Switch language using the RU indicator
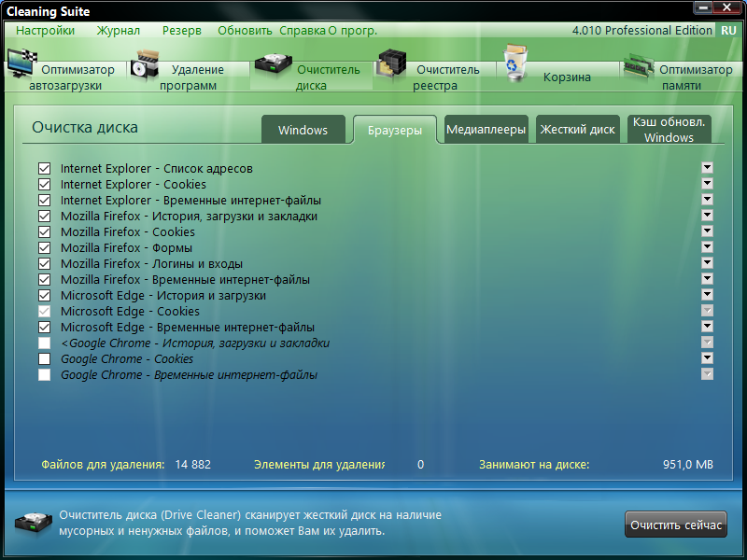 pos(728,31)
